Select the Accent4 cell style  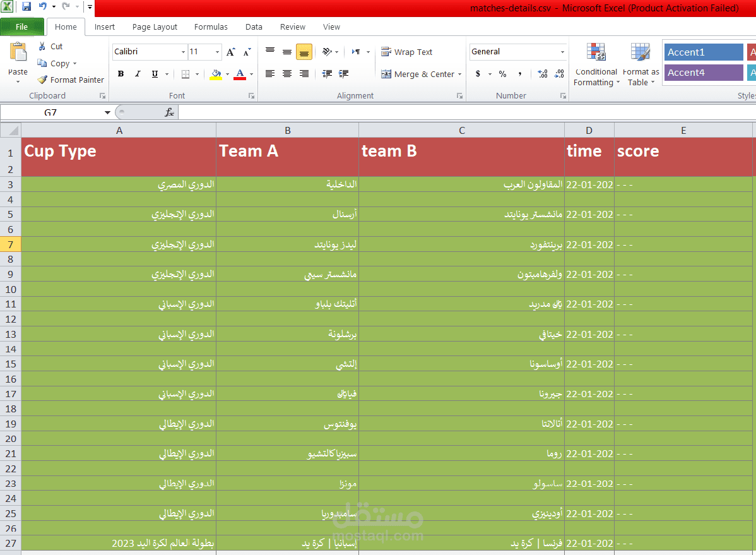point(704,73)
